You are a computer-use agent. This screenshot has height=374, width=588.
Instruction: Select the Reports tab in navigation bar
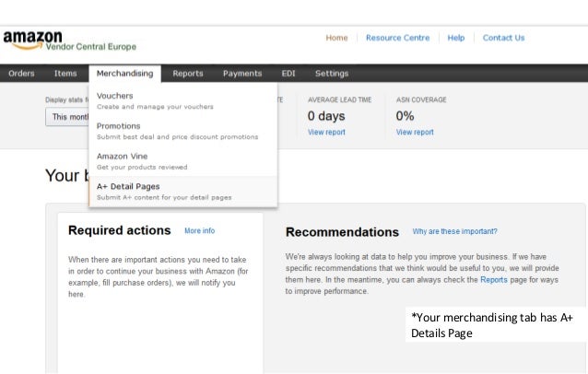pyautogui.click(x=188, y=74)
